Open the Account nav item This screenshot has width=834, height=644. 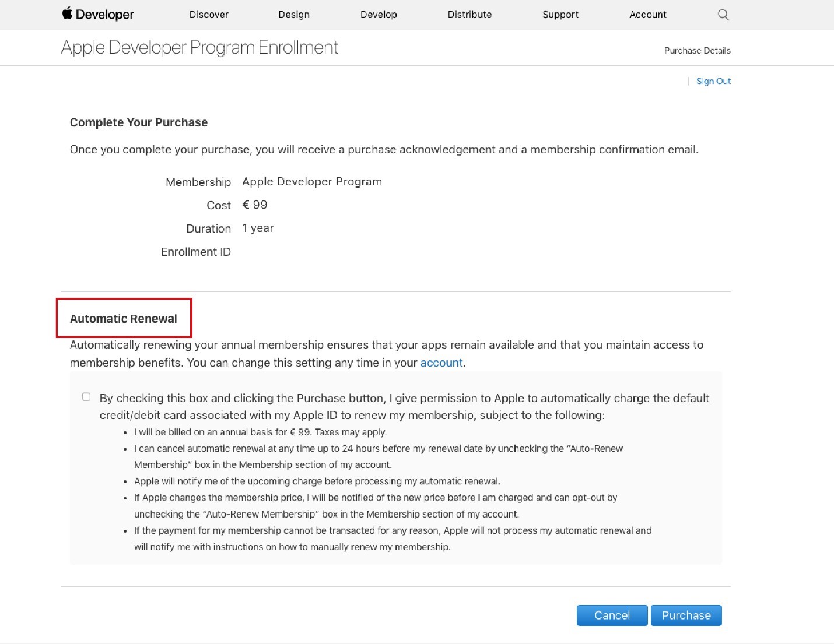[648, 15]
